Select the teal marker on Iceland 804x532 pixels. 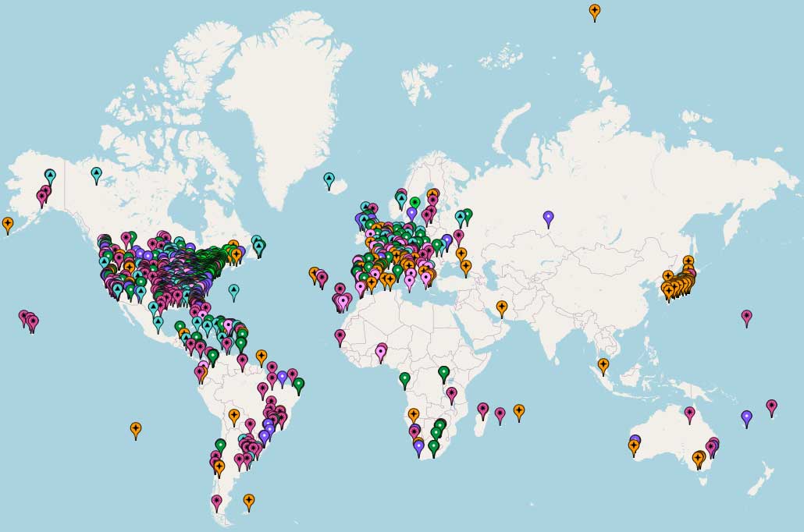[329, 180]
